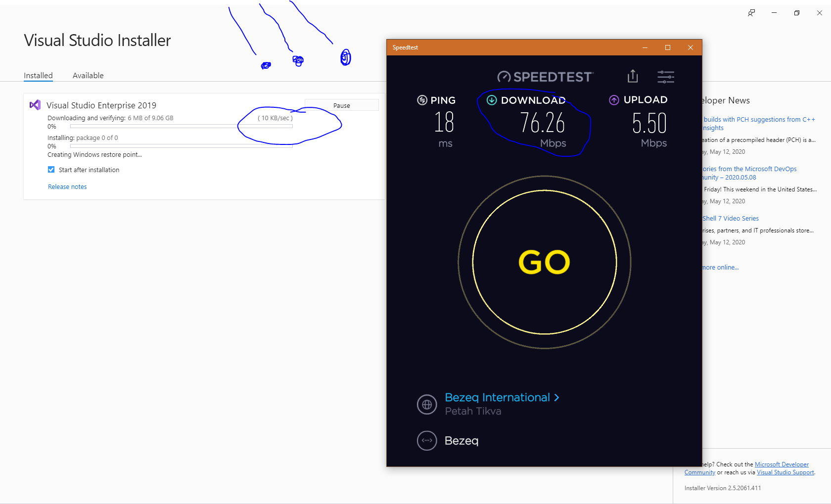Switch to the Available tab
Screen dimensions: 831x504
(x=88, y=76)
